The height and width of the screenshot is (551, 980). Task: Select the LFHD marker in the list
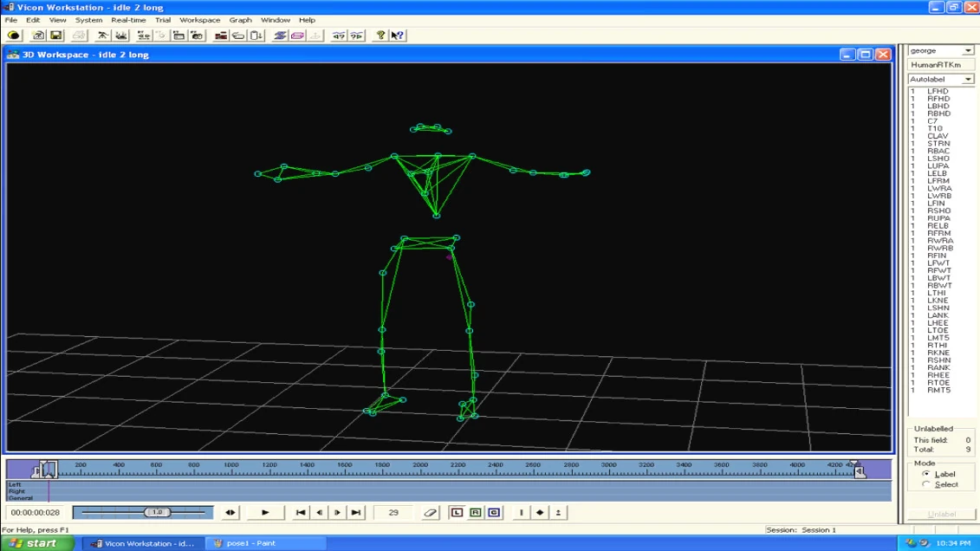click(x=938, y=91)
